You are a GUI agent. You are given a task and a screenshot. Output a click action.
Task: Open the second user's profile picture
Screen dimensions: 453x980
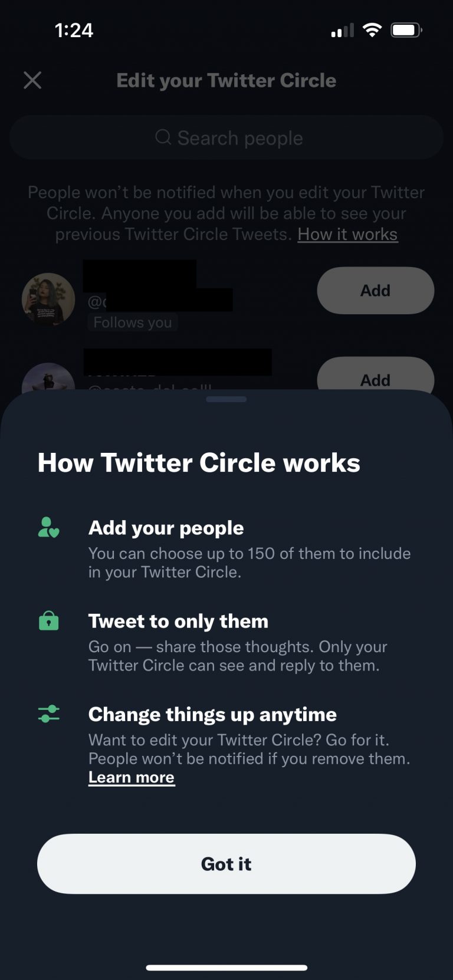tap(48, 382)
